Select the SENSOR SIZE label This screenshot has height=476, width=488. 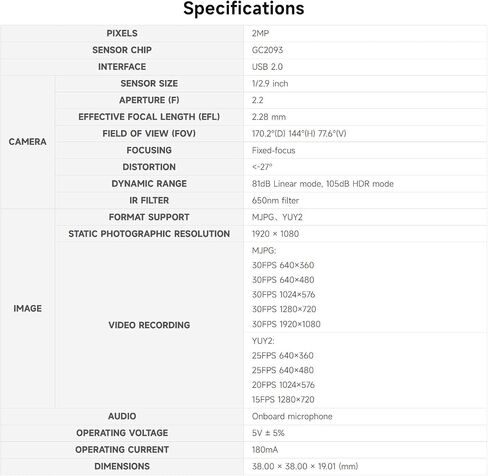pos(149,83)
